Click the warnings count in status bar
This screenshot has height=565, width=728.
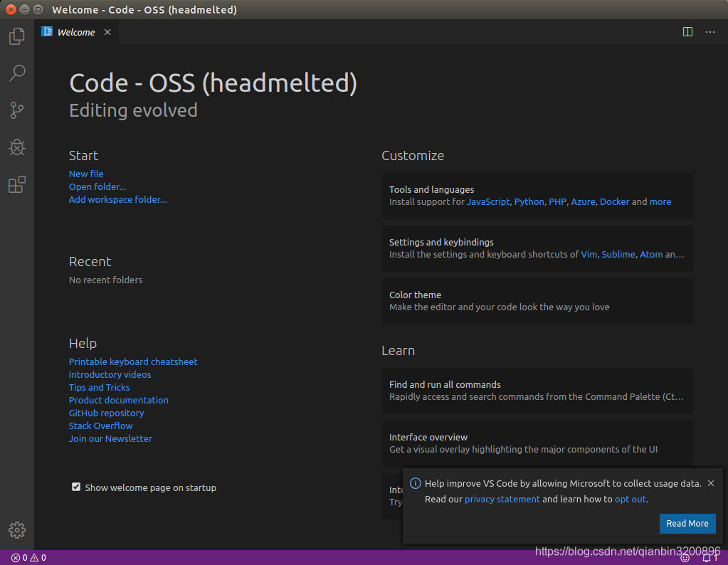coord(38,558)
